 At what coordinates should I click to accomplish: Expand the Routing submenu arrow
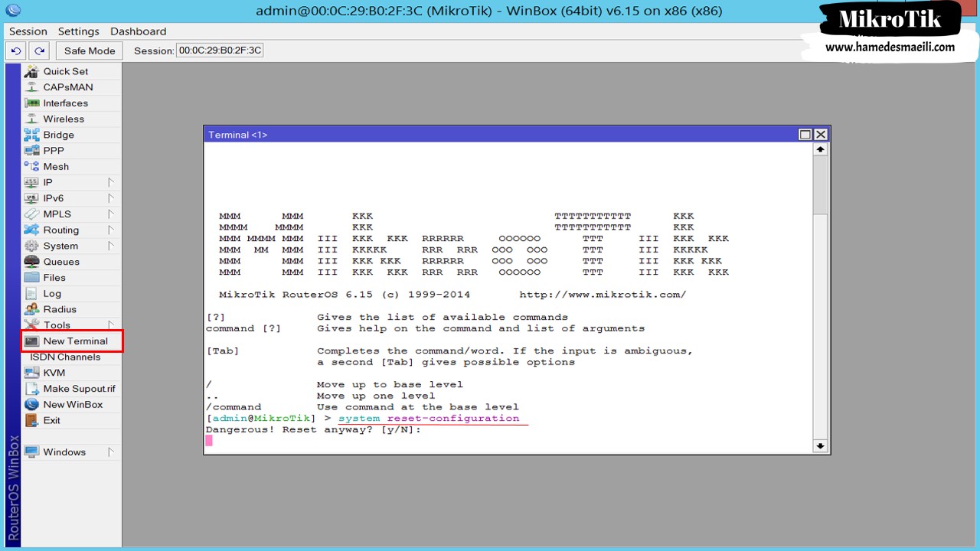(110, 230)
